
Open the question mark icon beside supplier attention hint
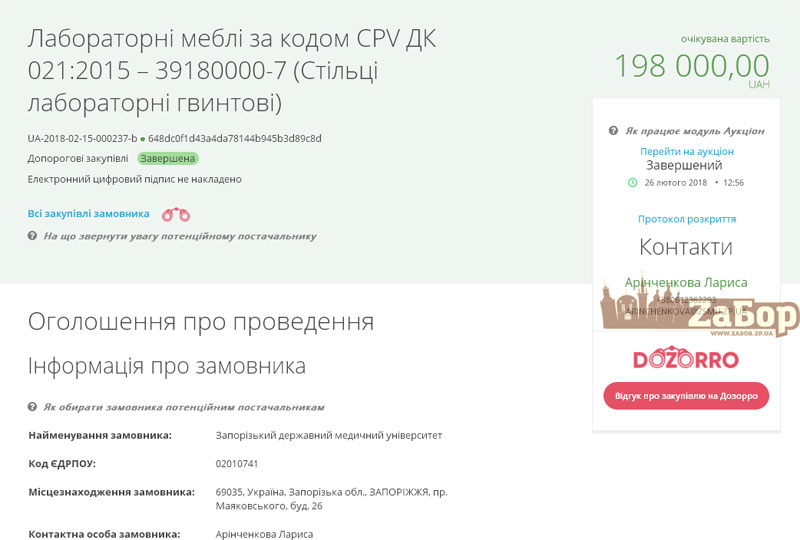coord(32,236)
